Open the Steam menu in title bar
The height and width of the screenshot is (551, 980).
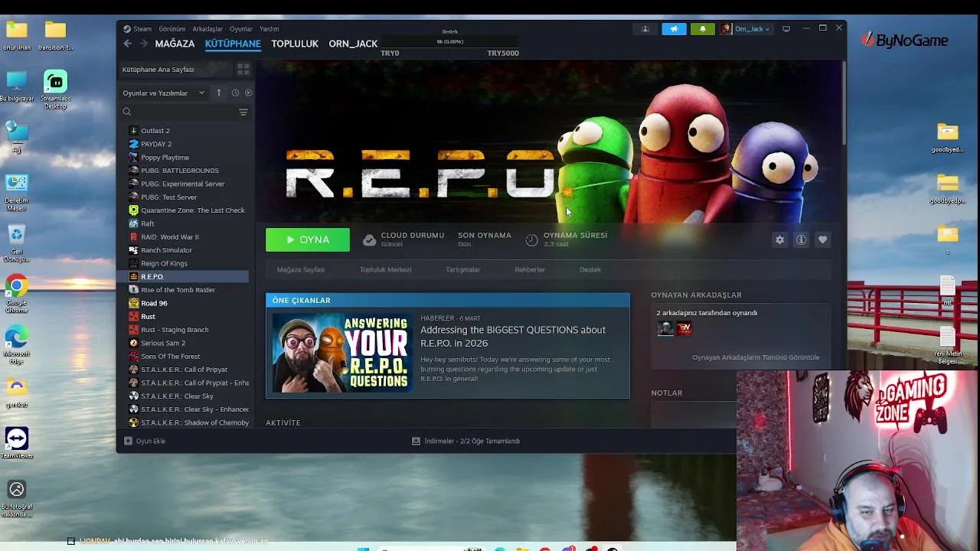pyautogui.click(x=142, y=29)
